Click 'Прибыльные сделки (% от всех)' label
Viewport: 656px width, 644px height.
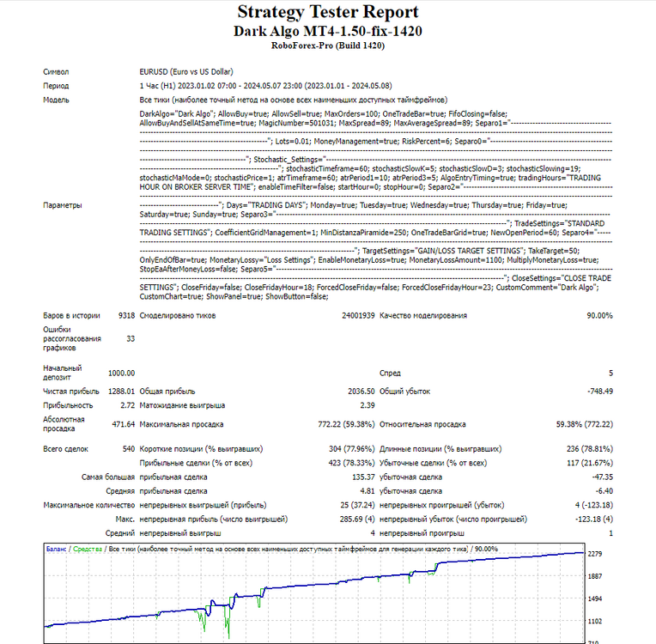tap(197, 463)
